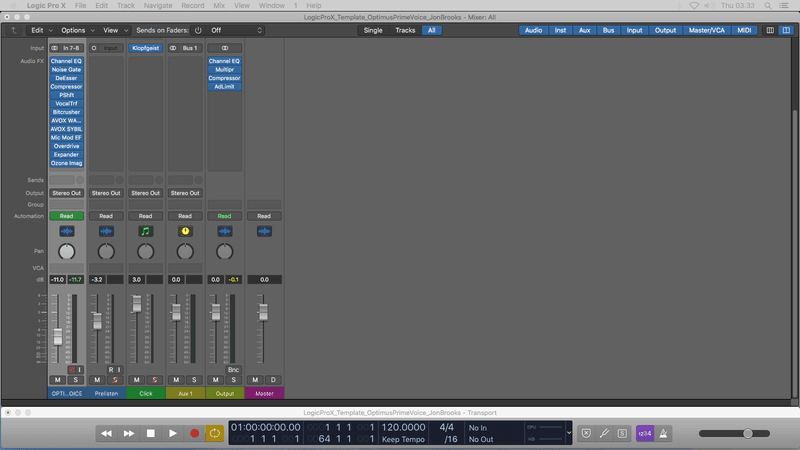This screenshot has width=800, height=450.
Task: Toggle record enable on OPTI...OICE channel
Action: point(71,369)
